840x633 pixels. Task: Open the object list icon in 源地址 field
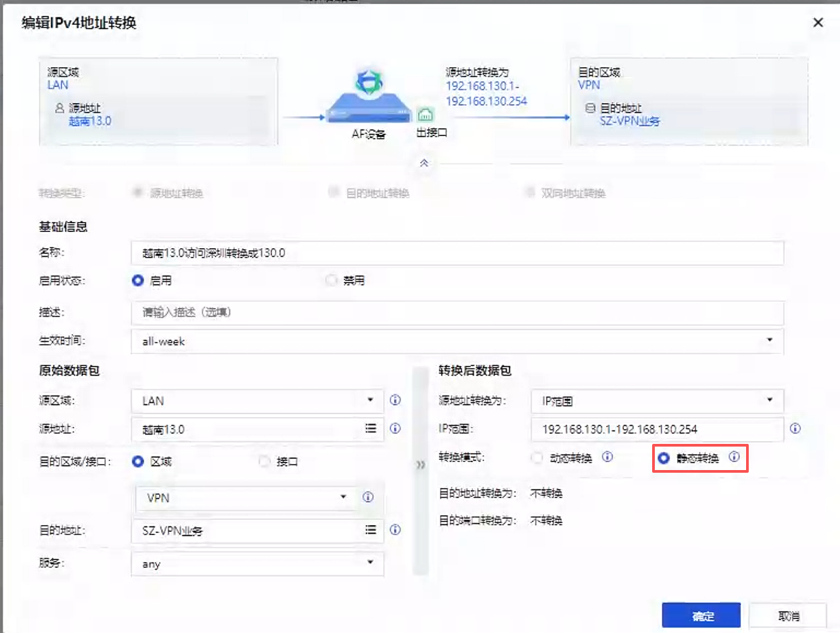[x=371, y=428]
